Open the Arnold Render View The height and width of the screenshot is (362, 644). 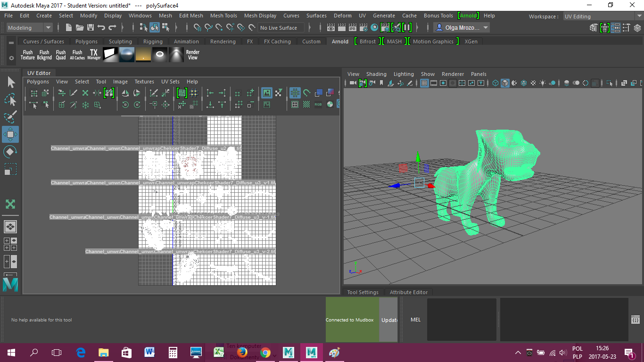[x=192, y=54]
